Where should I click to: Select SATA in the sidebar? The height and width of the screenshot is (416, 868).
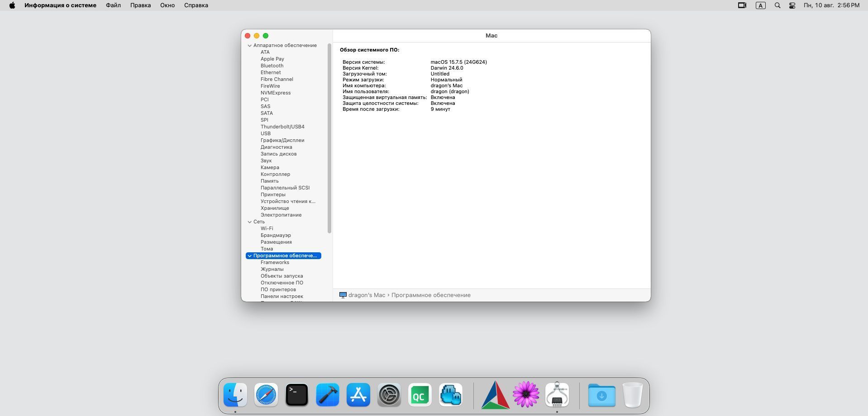pyautogui.click(x=267, y=113)
